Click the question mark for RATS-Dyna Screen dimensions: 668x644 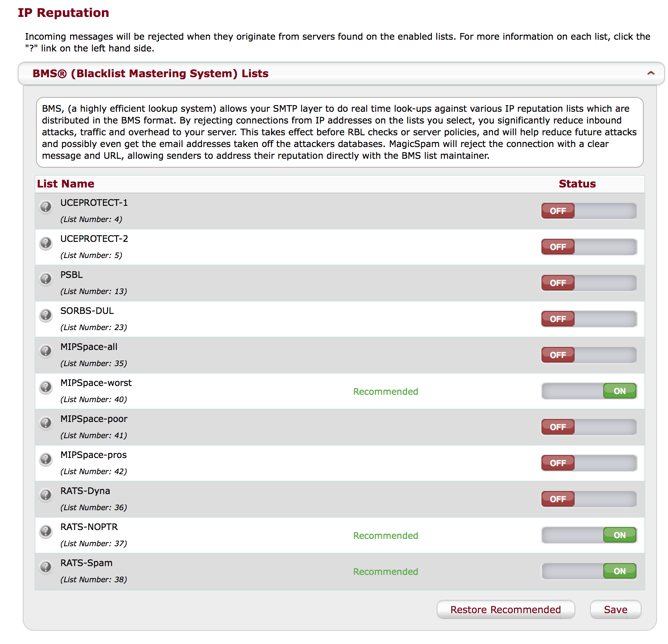point(46,495)
